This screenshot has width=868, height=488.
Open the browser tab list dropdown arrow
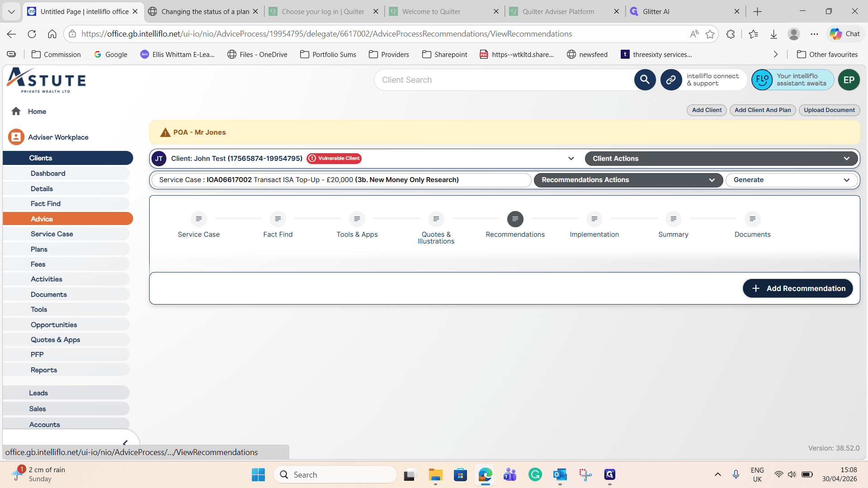tap(11, 11)
